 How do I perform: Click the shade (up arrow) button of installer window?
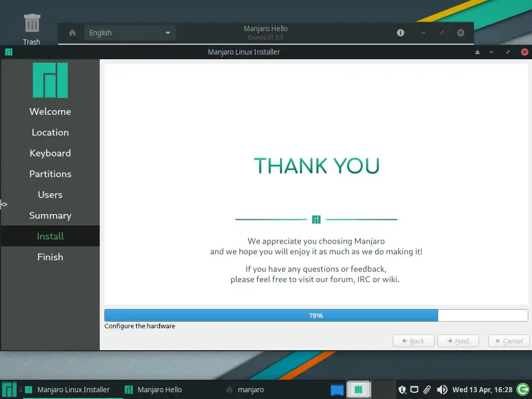[x=477, y=52]
